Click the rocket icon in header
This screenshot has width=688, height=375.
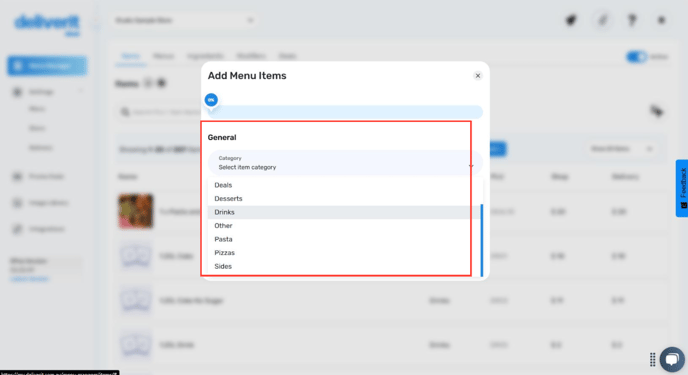(x=571, y=20)
